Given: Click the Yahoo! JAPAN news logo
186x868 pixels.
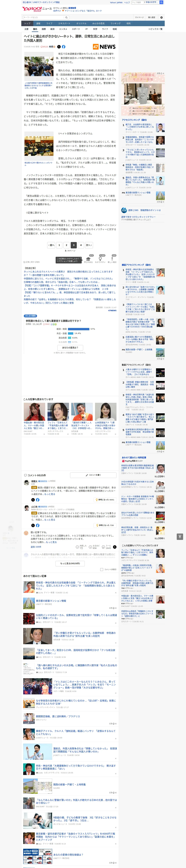Looking at the screenshot, I should 37,9.
